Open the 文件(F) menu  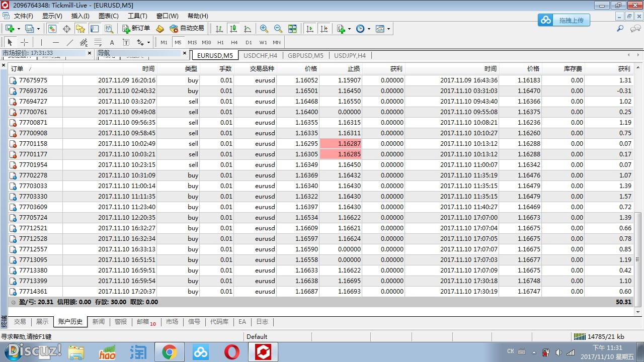23,16
